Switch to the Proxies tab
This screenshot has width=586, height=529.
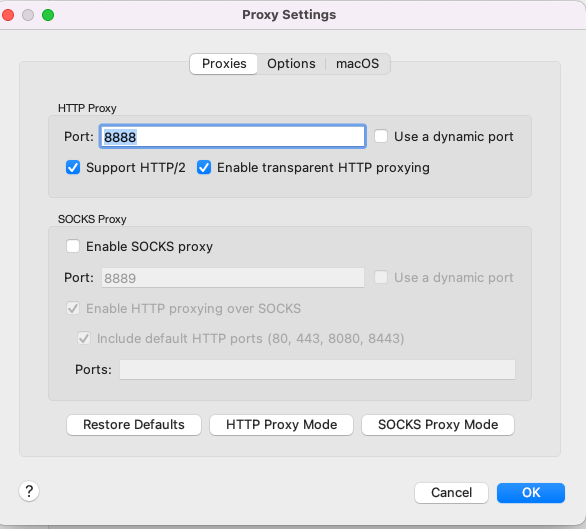pos(224,64)
